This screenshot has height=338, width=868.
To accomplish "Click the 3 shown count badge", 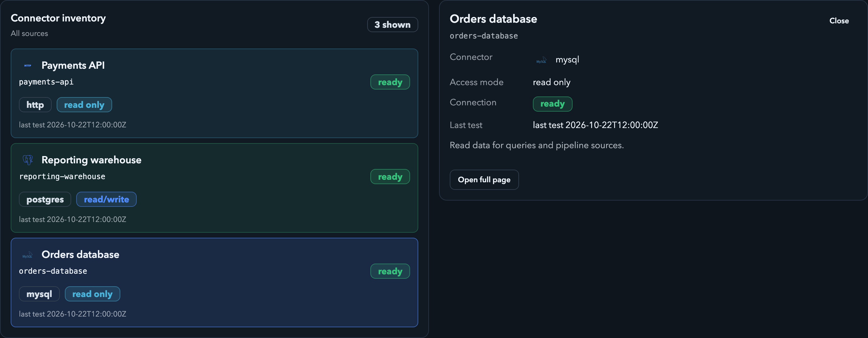I will click(x=392, y=25).
